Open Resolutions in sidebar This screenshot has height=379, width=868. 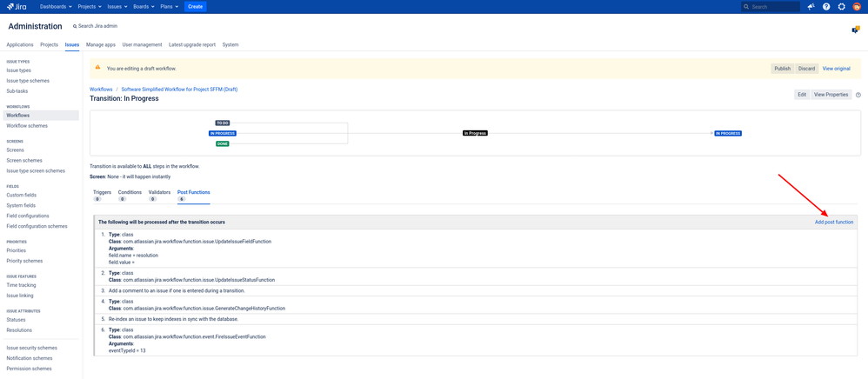tap(19, 329)
